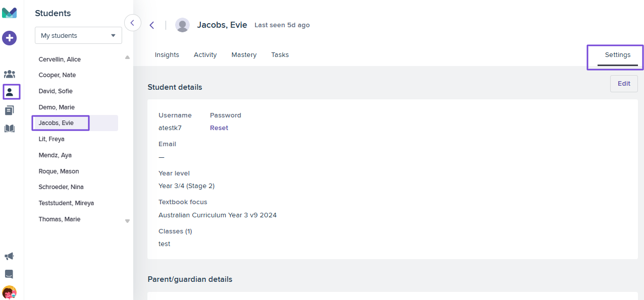Click the purple plus create button
Viewport: 644px width, 300px height.
coord(9,38)
